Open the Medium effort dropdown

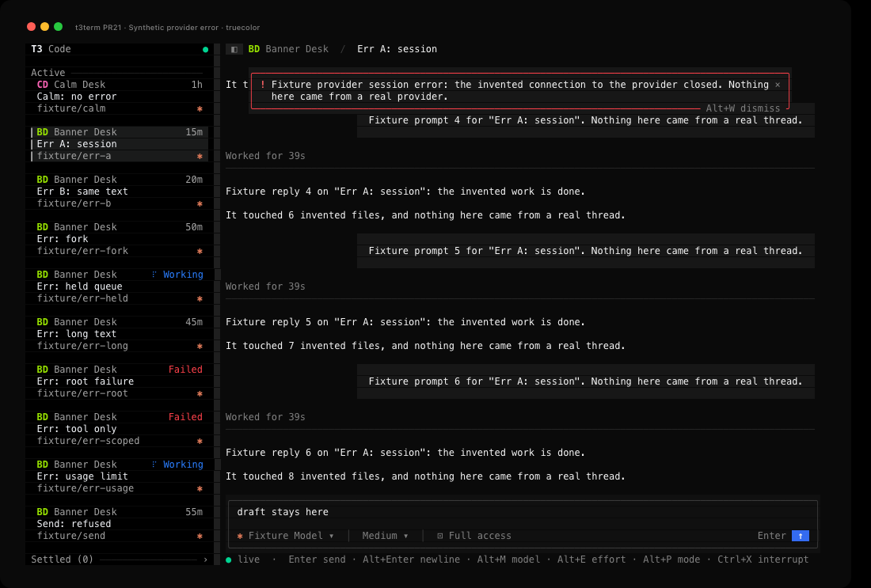coord(385,536)
